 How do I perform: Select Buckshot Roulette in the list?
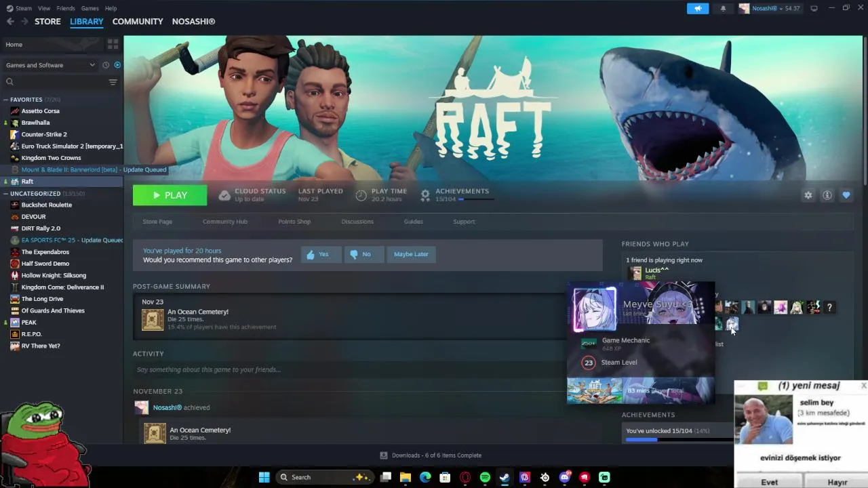click(46, 205)
